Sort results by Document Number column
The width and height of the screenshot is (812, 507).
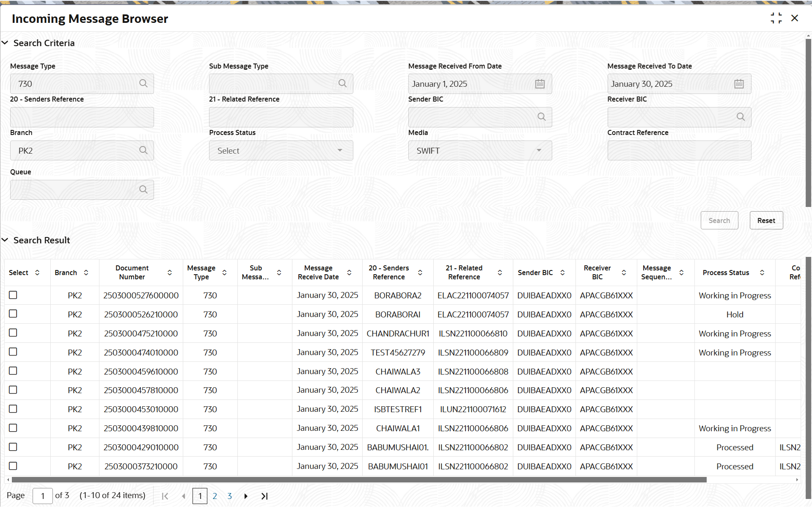coord(170,273)
